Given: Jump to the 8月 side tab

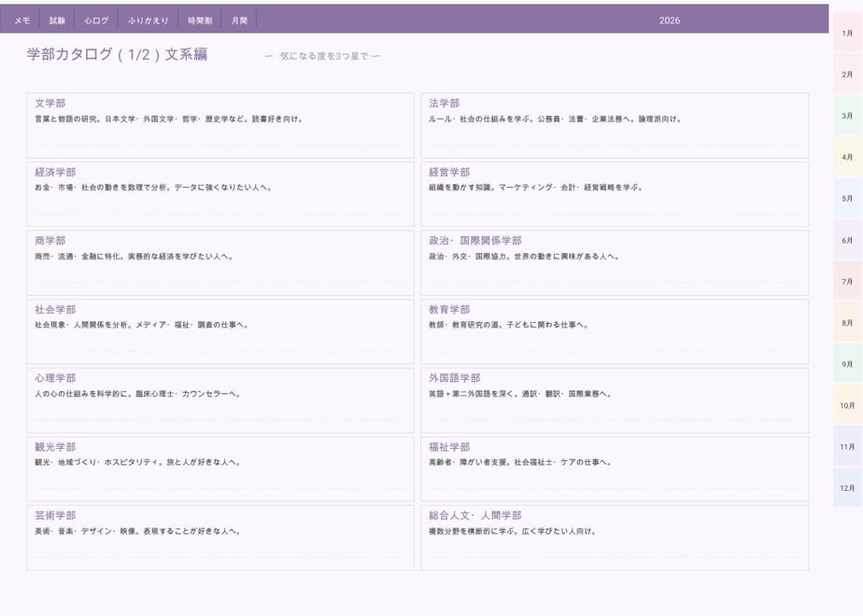Looking at the screenshot, I should (847, 322).
